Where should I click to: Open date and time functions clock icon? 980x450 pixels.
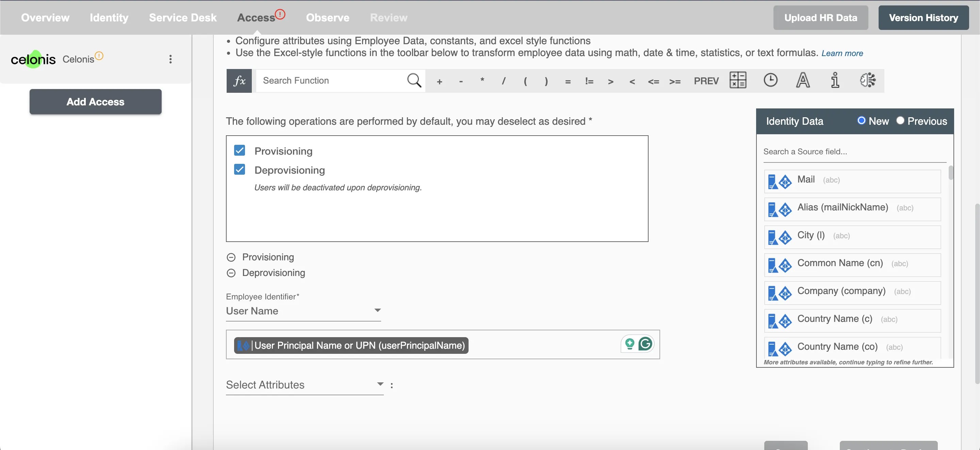click(x=770, y=80)
